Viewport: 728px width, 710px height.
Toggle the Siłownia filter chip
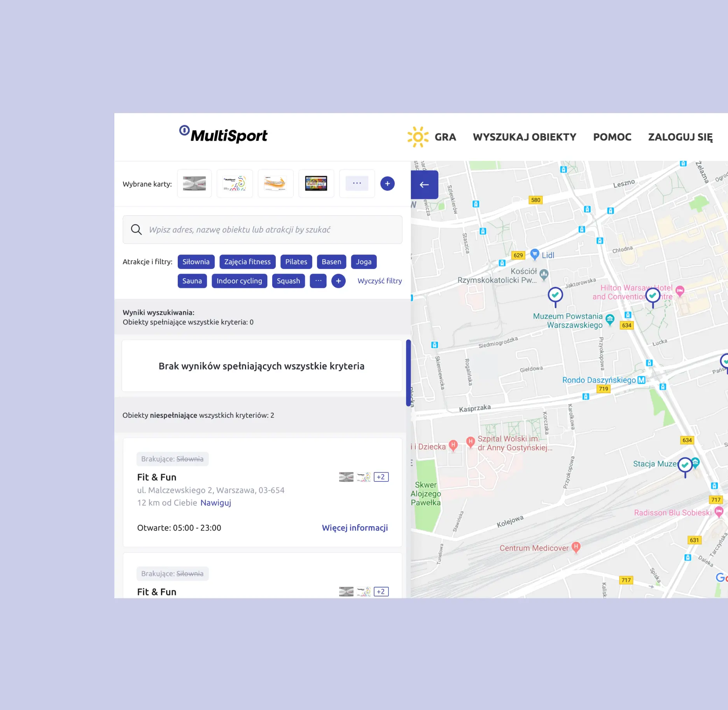click(x=196, y=262)
